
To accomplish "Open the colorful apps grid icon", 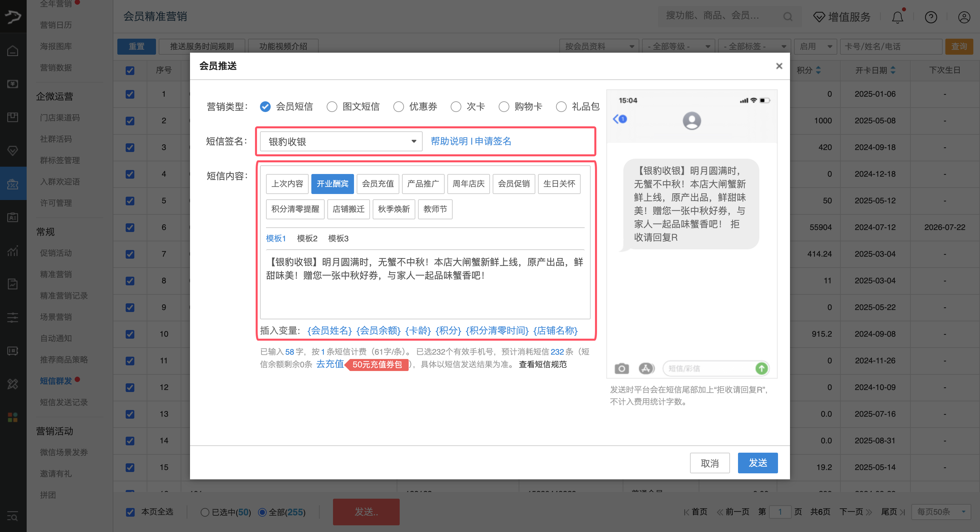I will pyautogui.click(x=13, y=417).
